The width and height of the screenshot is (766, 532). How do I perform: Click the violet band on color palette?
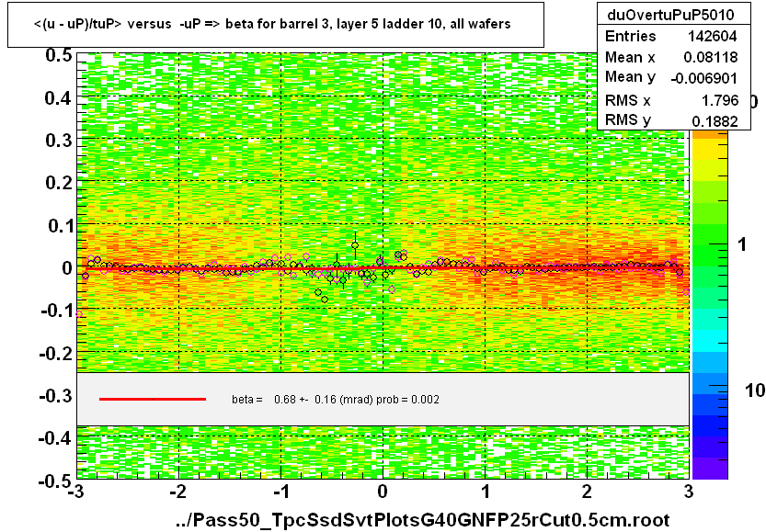tap(710, 468)
